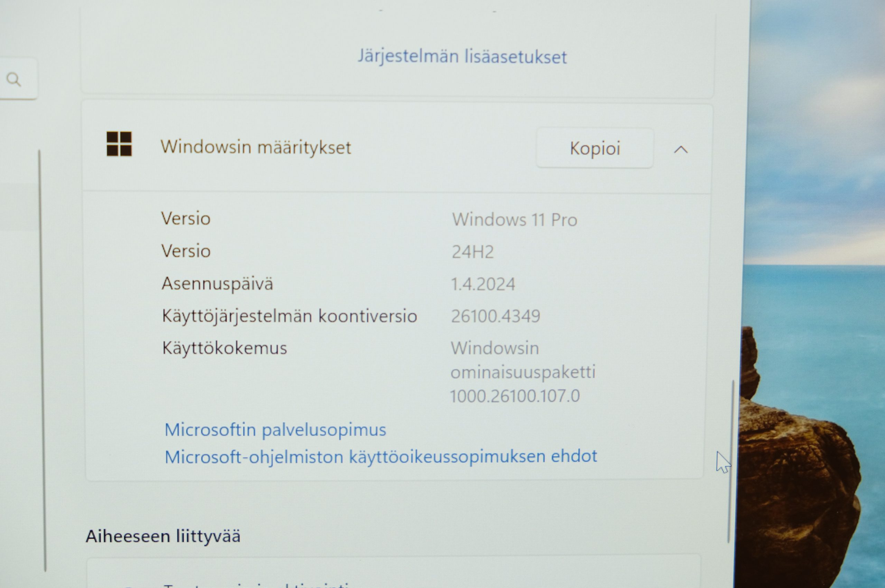Screen dimensions: 885x588
Task: Select install date 1.4.2024
Action: pyautogui.click(x=483, y=284)
